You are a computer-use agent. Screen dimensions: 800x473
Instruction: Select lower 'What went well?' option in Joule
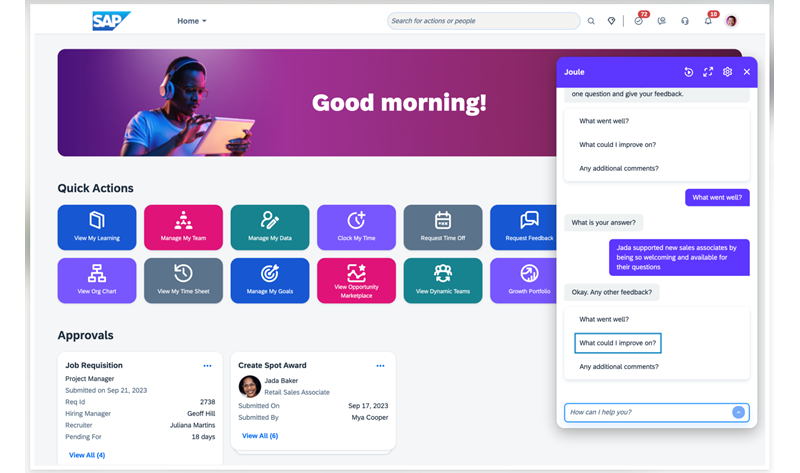[604, 319]
